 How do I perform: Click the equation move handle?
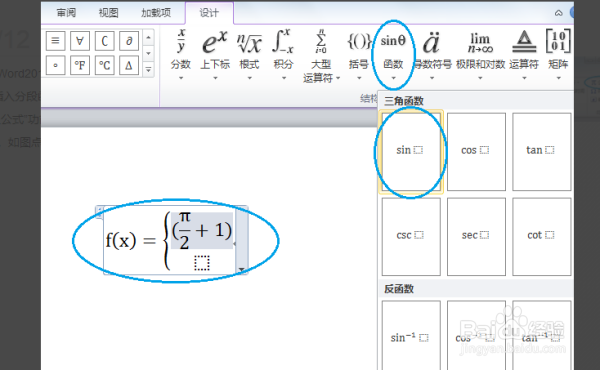pyautogui.click(x=99, y=212)
